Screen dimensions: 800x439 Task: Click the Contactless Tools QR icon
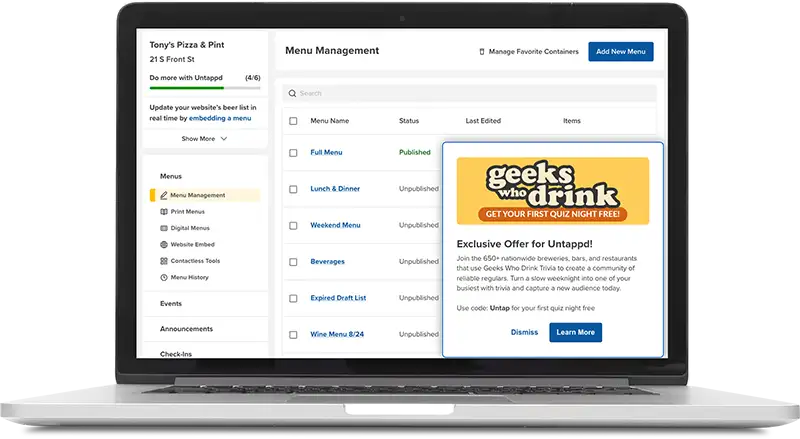coord(164,261)
